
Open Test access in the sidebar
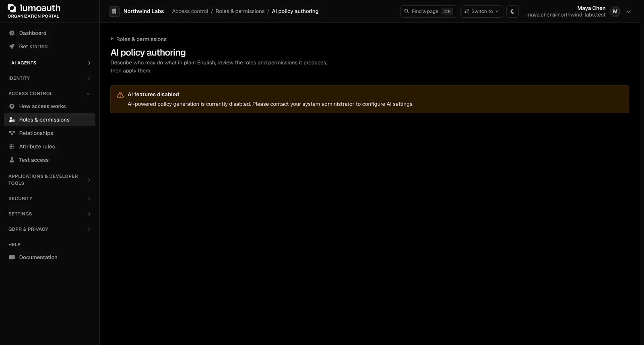[50, 160]
